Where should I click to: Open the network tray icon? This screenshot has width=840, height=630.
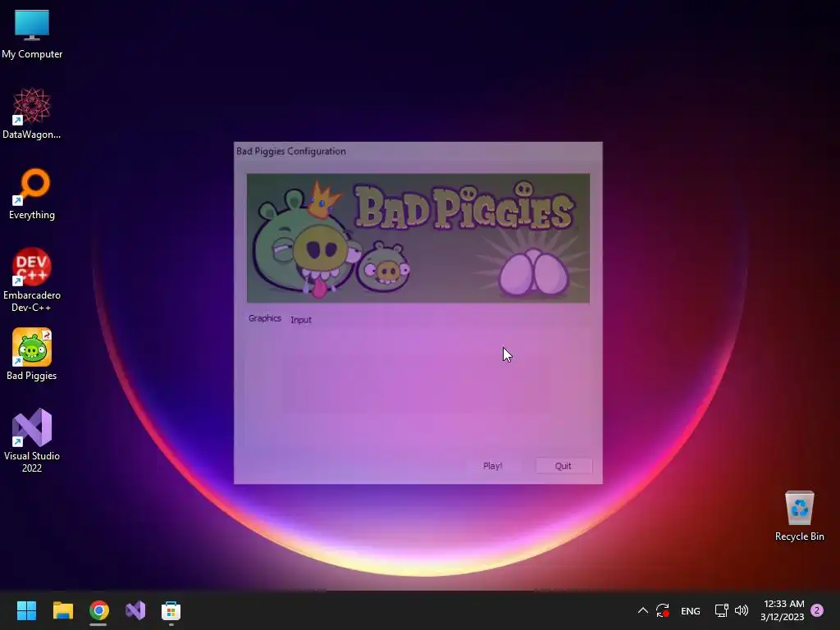tap(721, 610)
